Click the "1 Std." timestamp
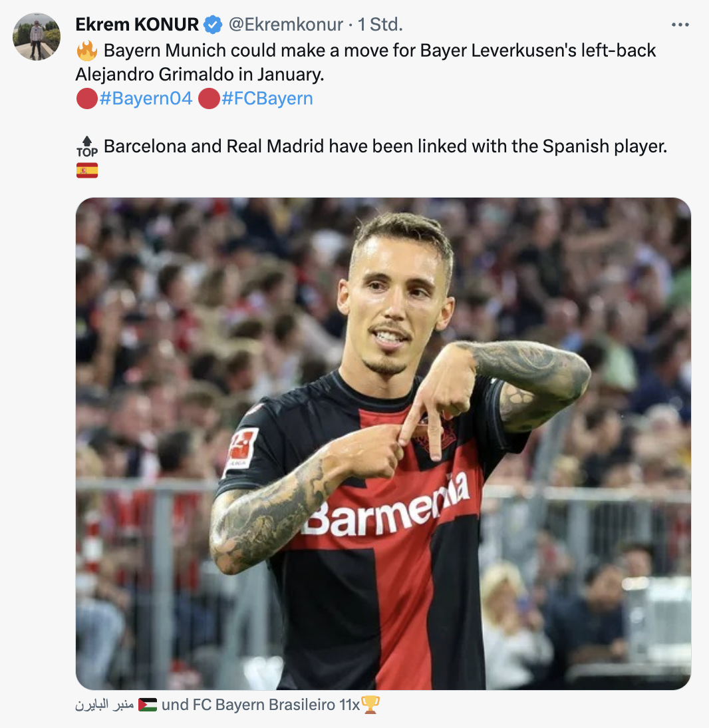Screen dimensions: 709x728 click(380, 25)
